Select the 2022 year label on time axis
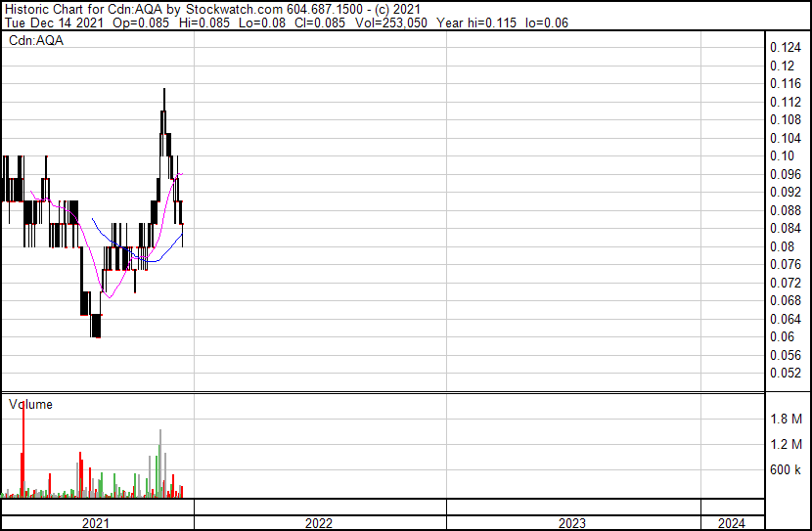Image resolution: width=812 pixels, height=531 pixels. coord(319,523)
